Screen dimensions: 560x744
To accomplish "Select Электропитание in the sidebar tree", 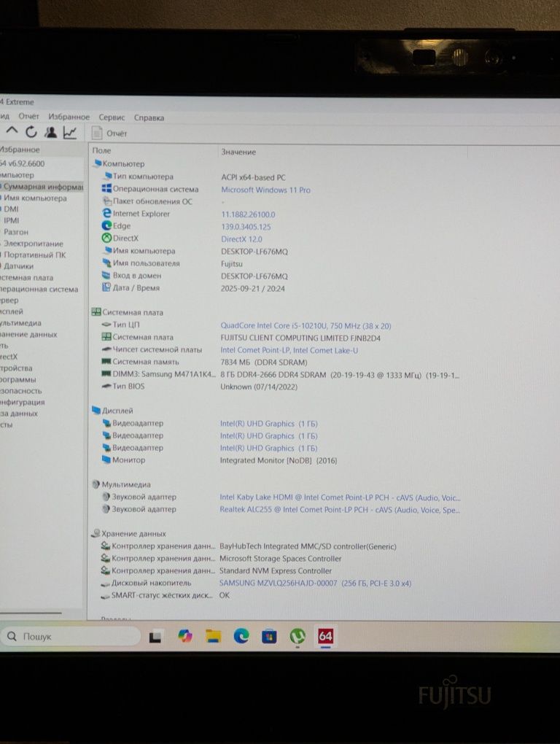I will coord(34,244).
